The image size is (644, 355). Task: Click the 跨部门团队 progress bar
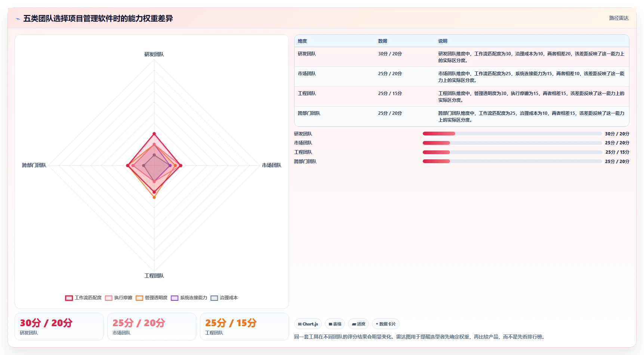[512, 161]
